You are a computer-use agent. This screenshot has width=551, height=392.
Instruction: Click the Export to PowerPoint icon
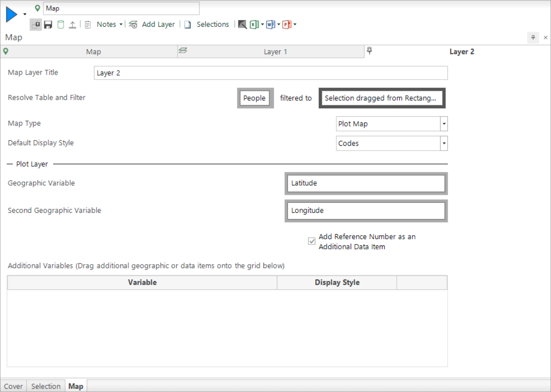tap(287, 25)
